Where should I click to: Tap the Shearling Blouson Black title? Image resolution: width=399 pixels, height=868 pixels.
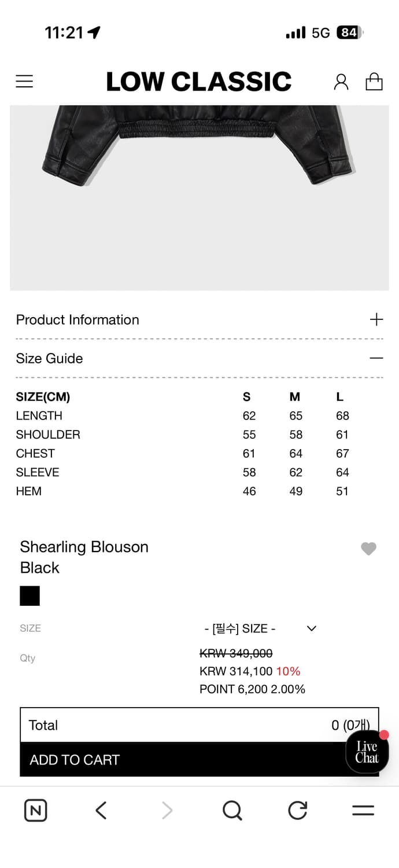(x=84, y=557)
